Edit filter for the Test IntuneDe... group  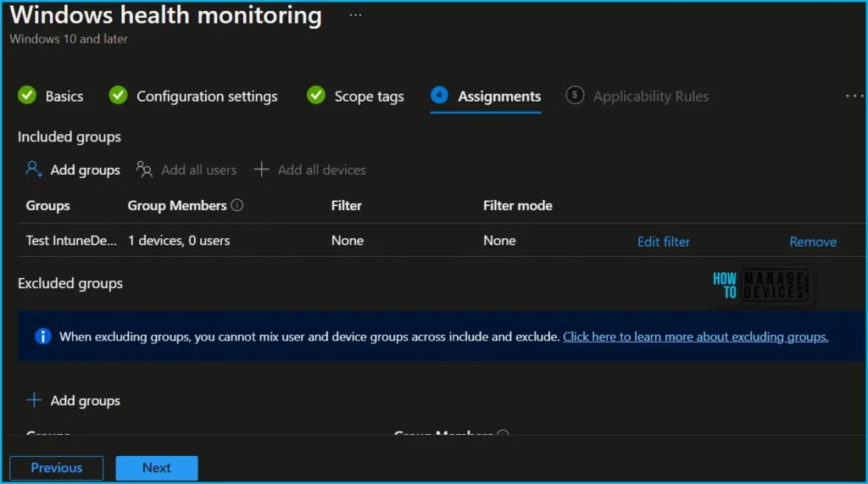[x=664, y=242]
